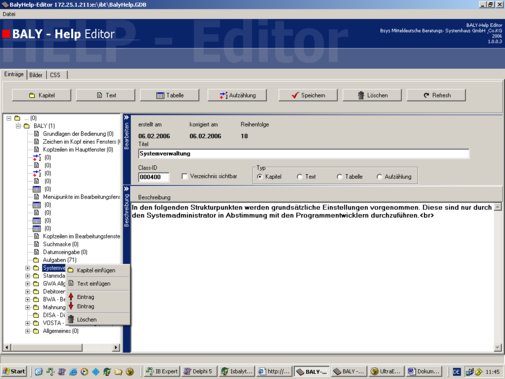Expand the Stammdaten tree node
This screenshot has width=505, height=379.
coord(28,276)
